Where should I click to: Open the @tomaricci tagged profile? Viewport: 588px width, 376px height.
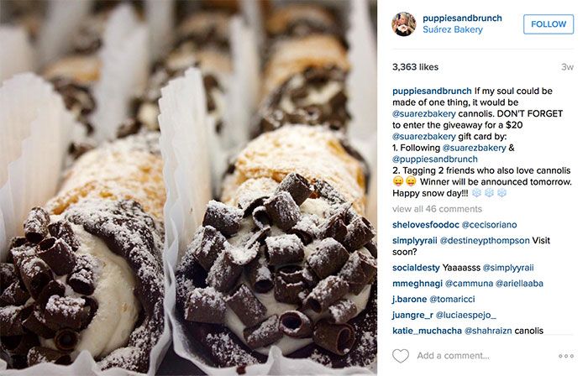coord(452,300)
